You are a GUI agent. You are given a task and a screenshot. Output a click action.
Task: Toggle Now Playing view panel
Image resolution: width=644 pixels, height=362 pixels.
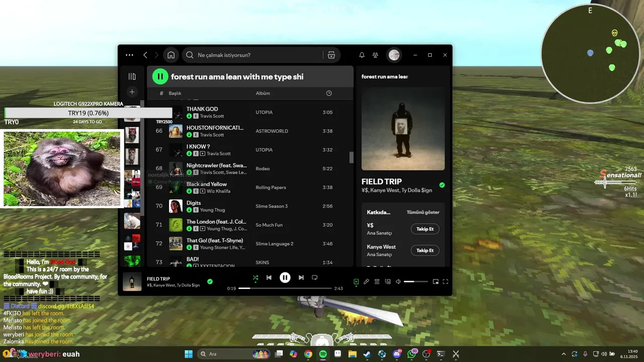point(356,282)
